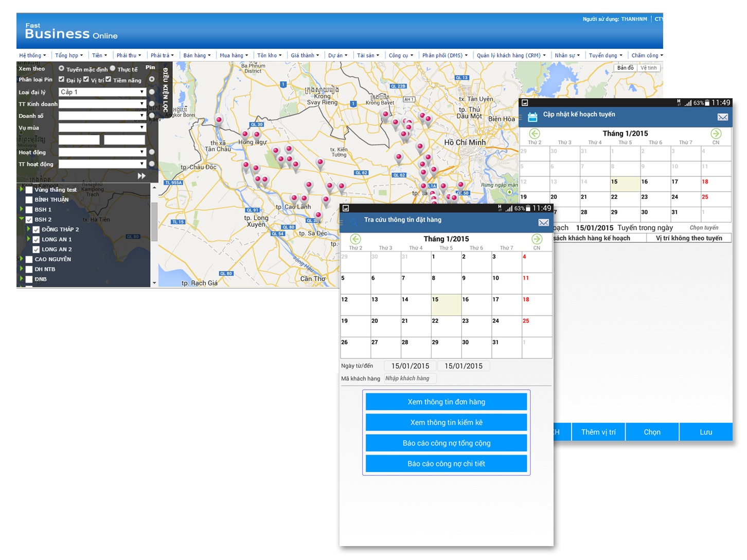The image size is (747, 560).
Task: Uncheck the Đại lý pin checkbox
Action: (x=62, y=79)
